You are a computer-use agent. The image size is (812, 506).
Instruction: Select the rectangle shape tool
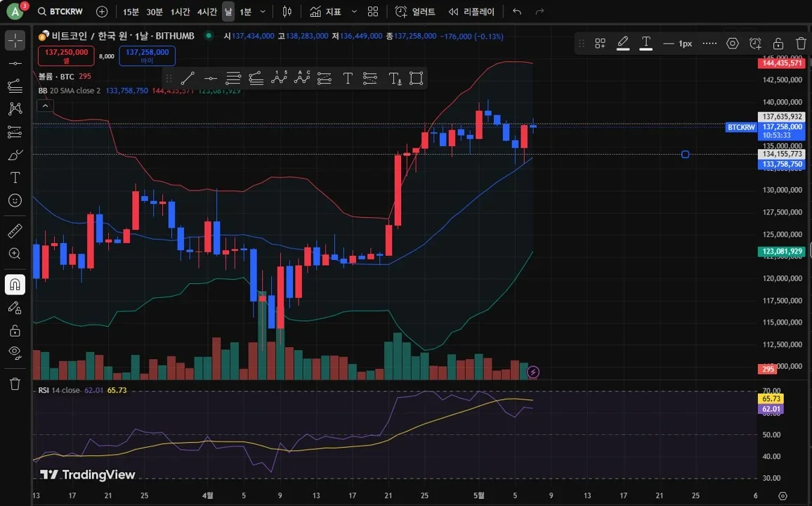click(417, 78)
